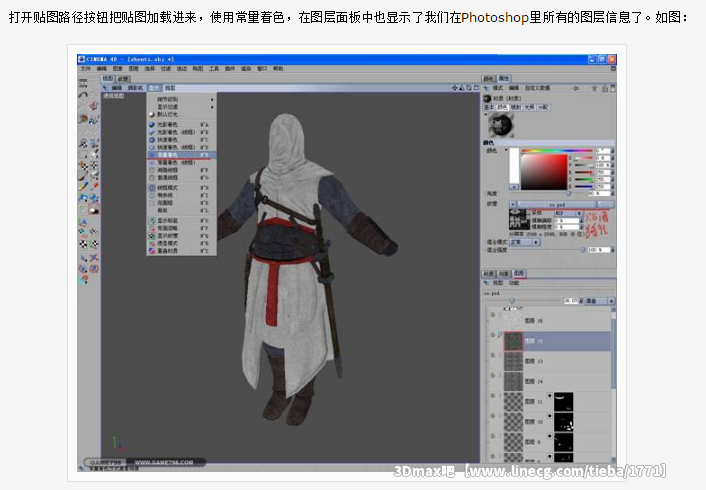Select 显示纹理 entry in display menu
The width and height of the screenshot is (706, 490).
tap(182, 236)
